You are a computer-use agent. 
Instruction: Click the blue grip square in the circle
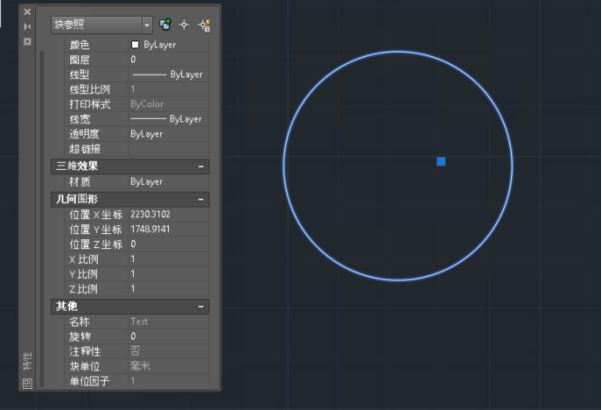click(441, 162)
